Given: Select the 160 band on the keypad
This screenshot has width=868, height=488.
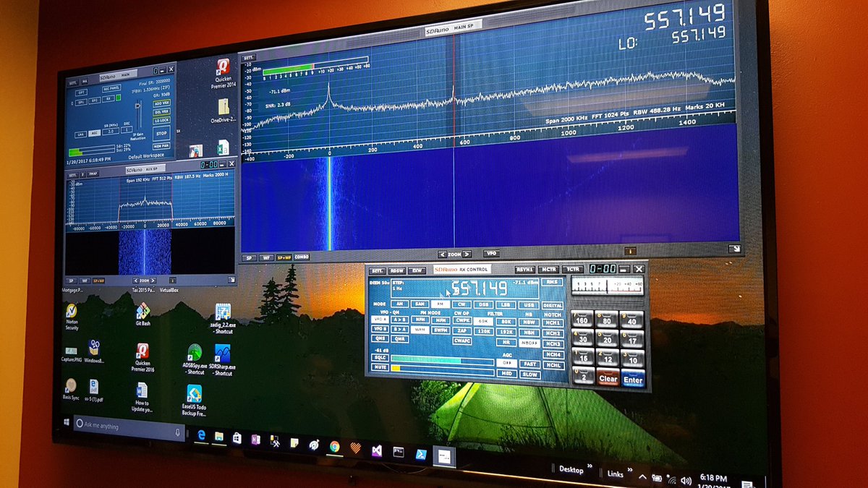Looking at the screenshot, I should pos(582,319).
